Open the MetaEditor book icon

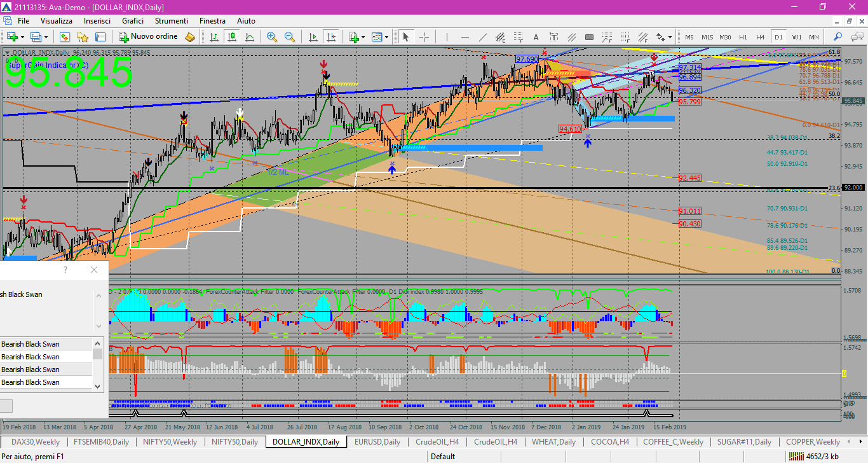click(x=190, y=37)
